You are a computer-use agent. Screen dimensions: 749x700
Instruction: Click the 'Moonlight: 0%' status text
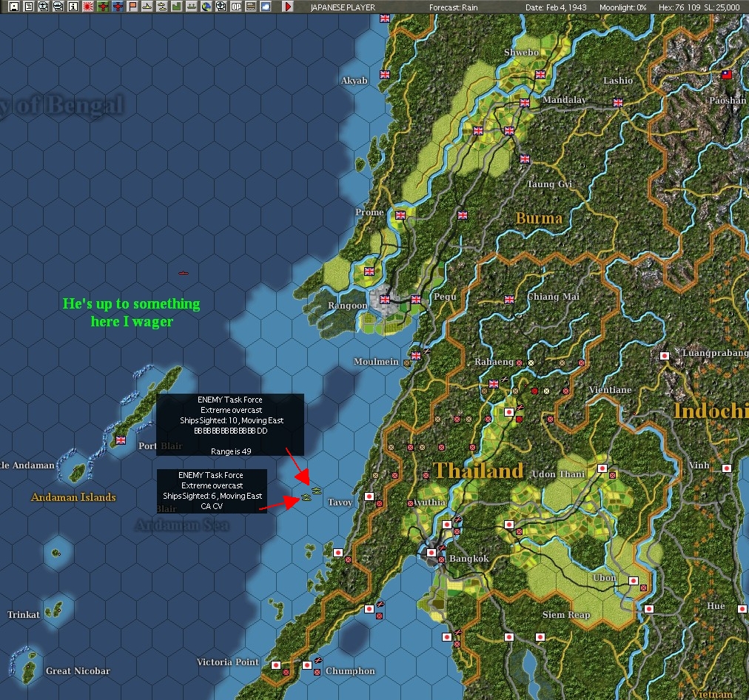click(622, 7)
